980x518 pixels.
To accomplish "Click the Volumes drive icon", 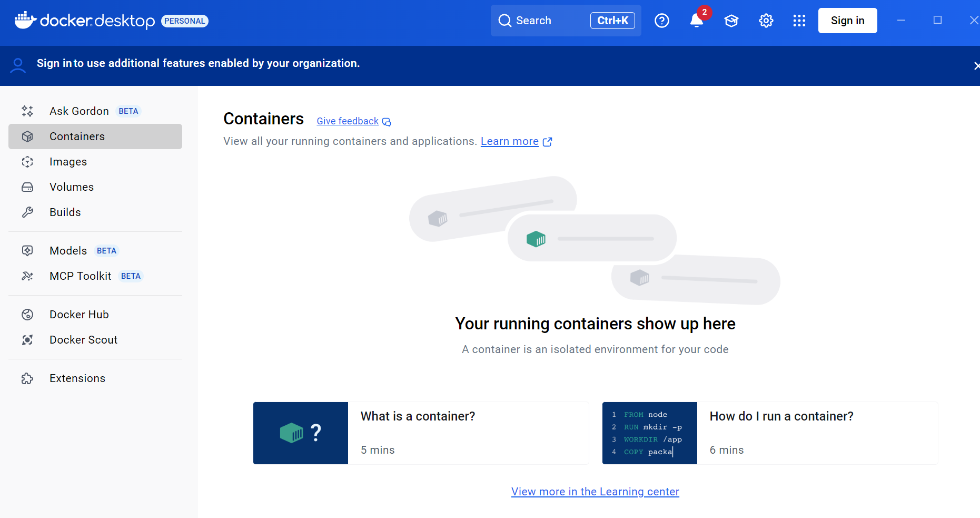I will pyautogui.click(x=27, y=187).
